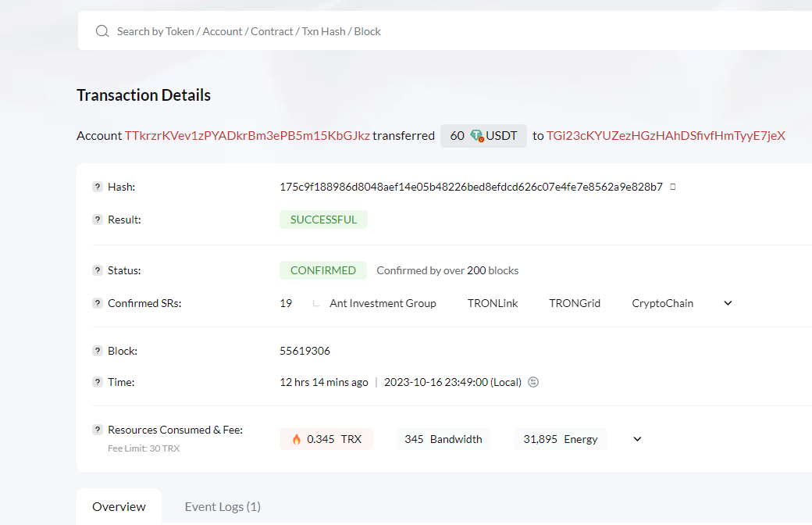Screen dimensions: 812x525
Task: Click the '12 hrs 14 mins ago' text
Action: 324,382
